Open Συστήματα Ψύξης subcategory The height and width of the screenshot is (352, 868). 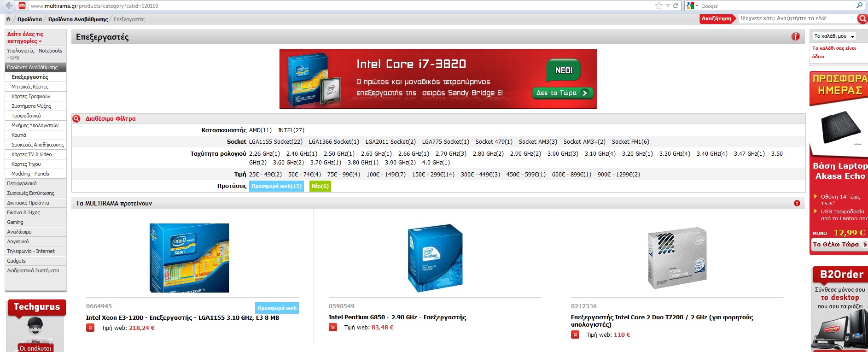point(31,106)
